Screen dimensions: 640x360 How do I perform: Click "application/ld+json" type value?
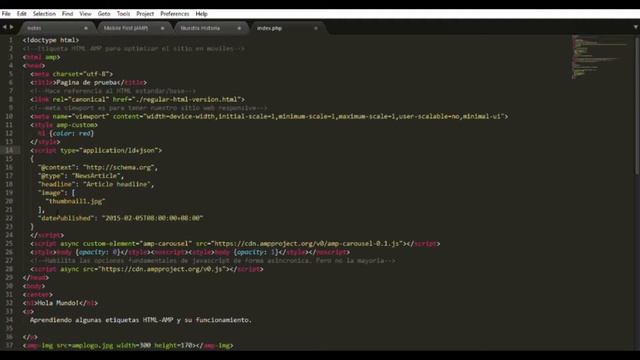pos(119,150)
